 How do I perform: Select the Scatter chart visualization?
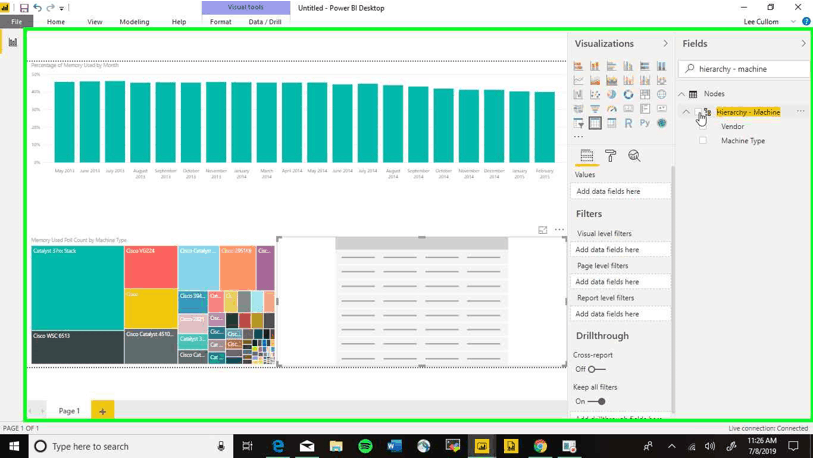[595, 94]
